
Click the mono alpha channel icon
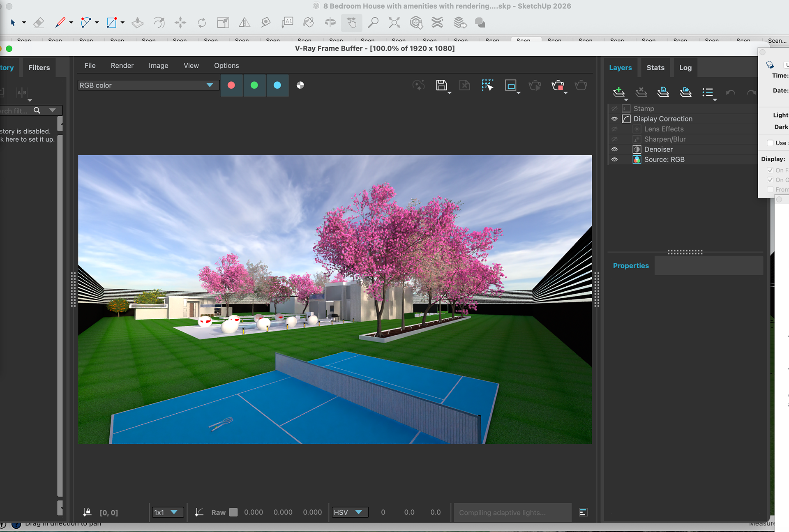300,85
